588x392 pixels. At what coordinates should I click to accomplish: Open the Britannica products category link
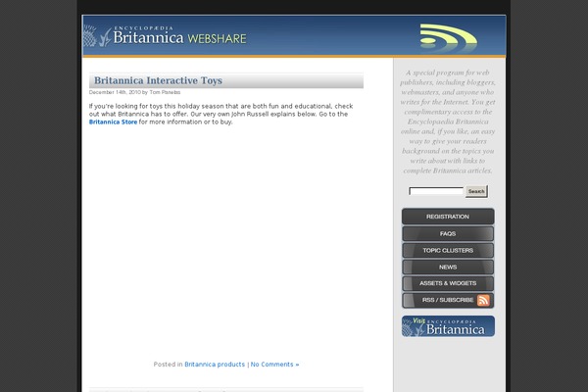point(215,365)
